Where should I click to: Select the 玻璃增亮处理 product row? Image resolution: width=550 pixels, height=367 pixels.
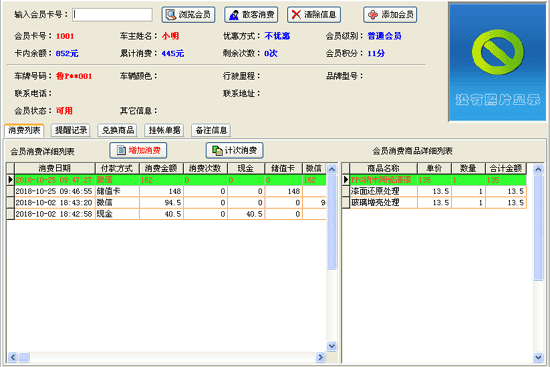click(x=434, y=202)
